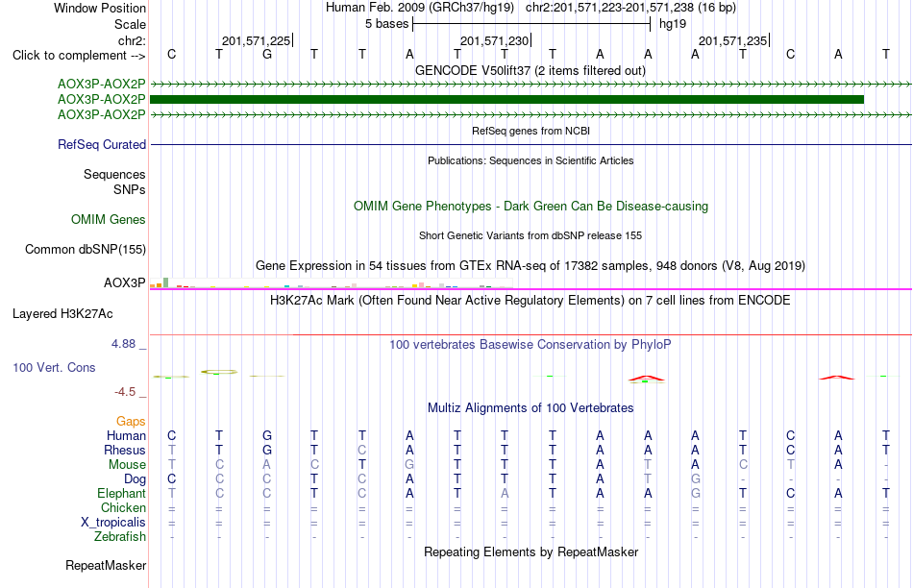
Task: Click the AOX3P-AOX2P label beside the solid green bar
Action: pos(101,100)
